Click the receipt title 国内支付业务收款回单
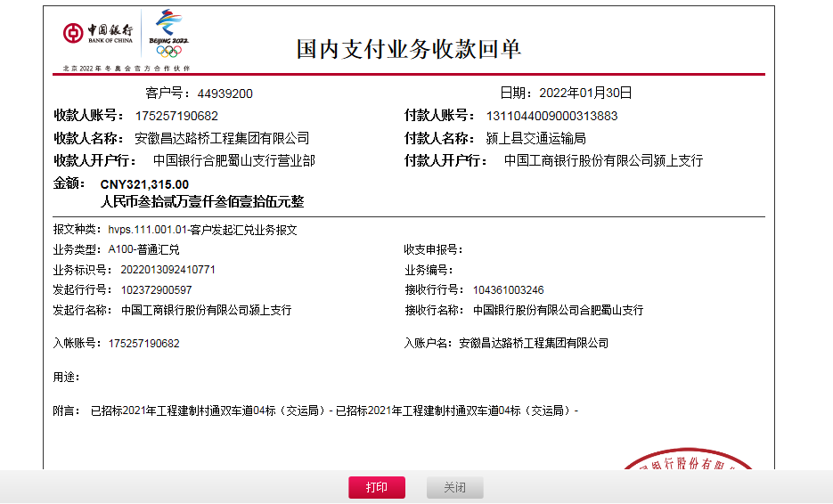The image size is (833, 504). (x=408, y=49)
